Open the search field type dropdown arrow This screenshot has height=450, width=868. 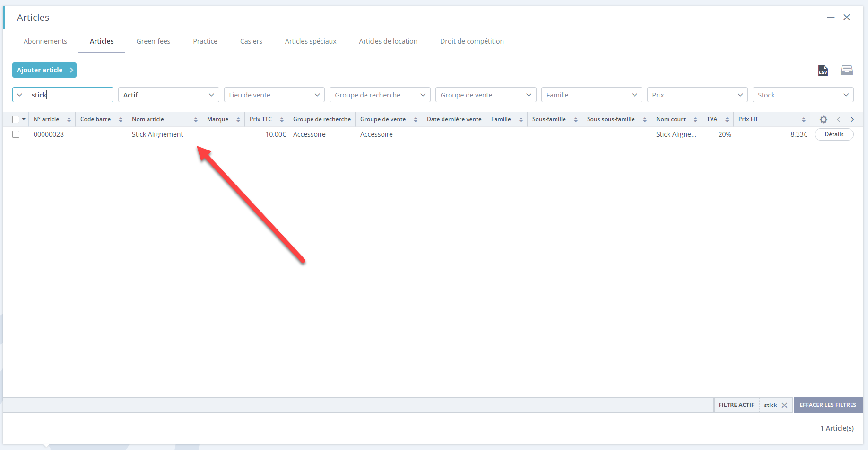[20, 95]
